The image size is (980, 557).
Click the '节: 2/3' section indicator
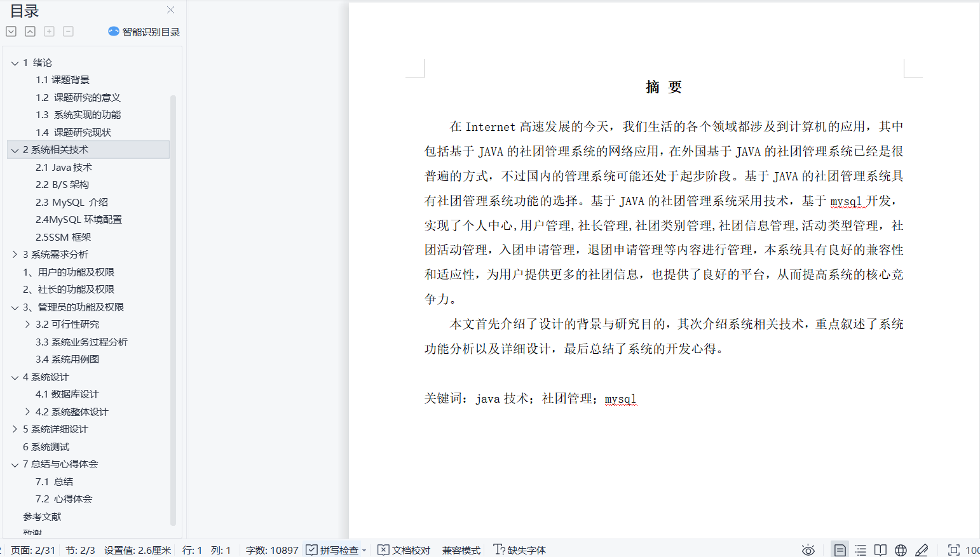click(x=80, y=550)
